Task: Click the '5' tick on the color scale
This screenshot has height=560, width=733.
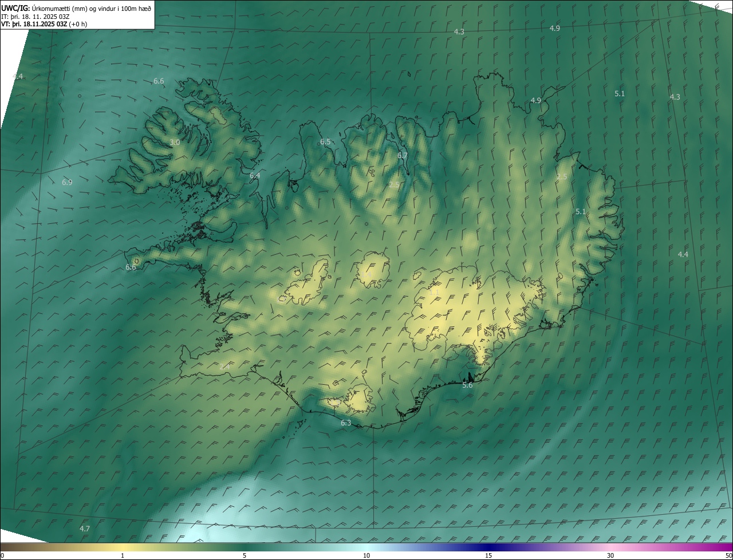Action: tap(245, 556)
